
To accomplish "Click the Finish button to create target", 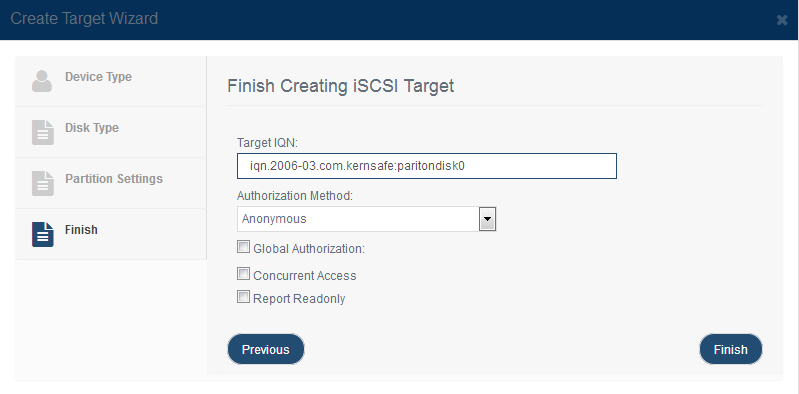I will (731, 349).
